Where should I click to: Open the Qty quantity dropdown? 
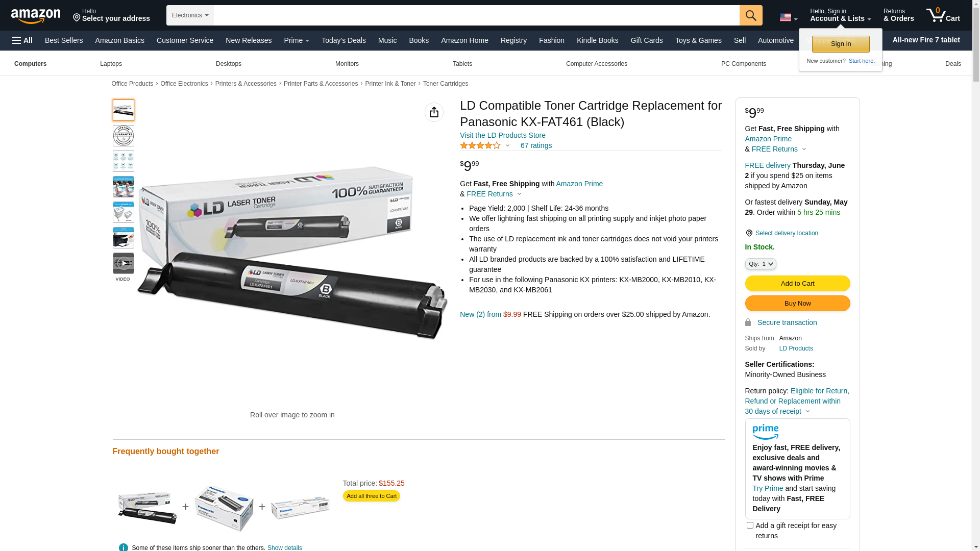click(761, 264)
